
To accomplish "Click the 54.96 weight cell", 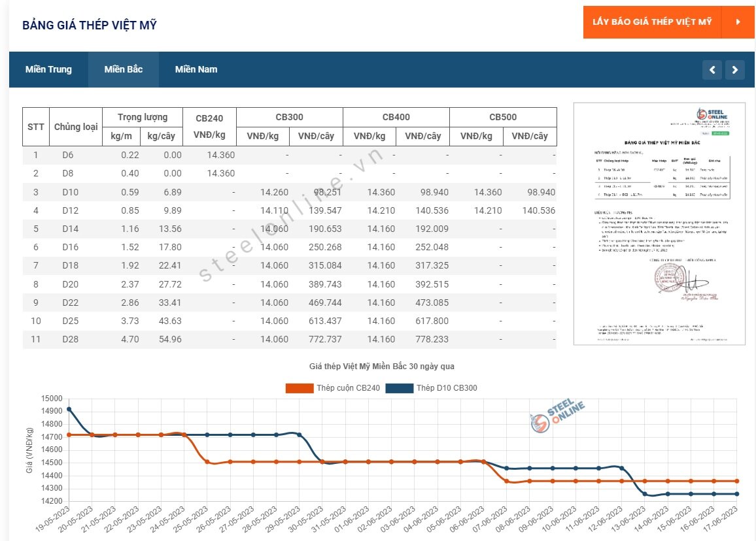I will coord(170,339).
